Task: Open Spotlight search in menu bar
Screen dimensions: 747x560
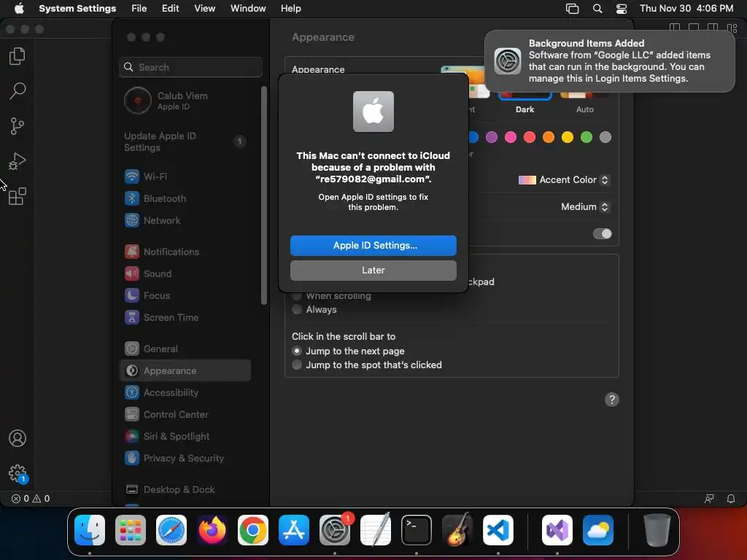Action: coord(597,9)
